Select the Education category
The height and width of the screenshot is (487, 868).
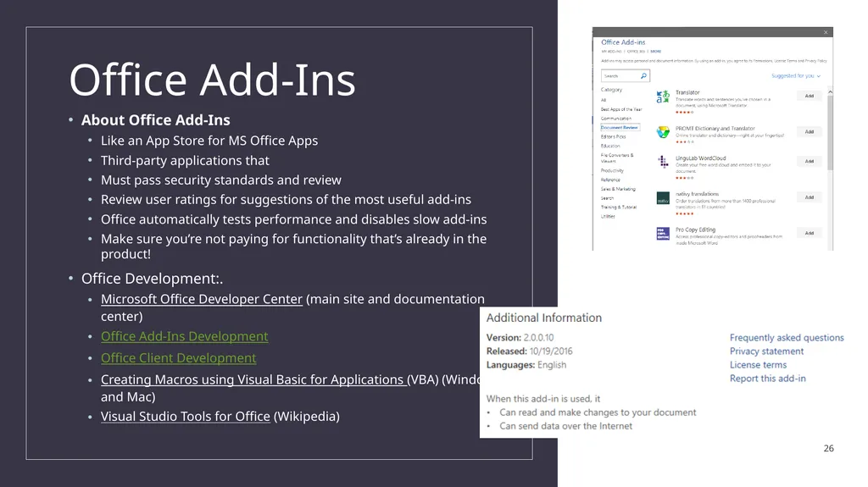pos(610,146)
